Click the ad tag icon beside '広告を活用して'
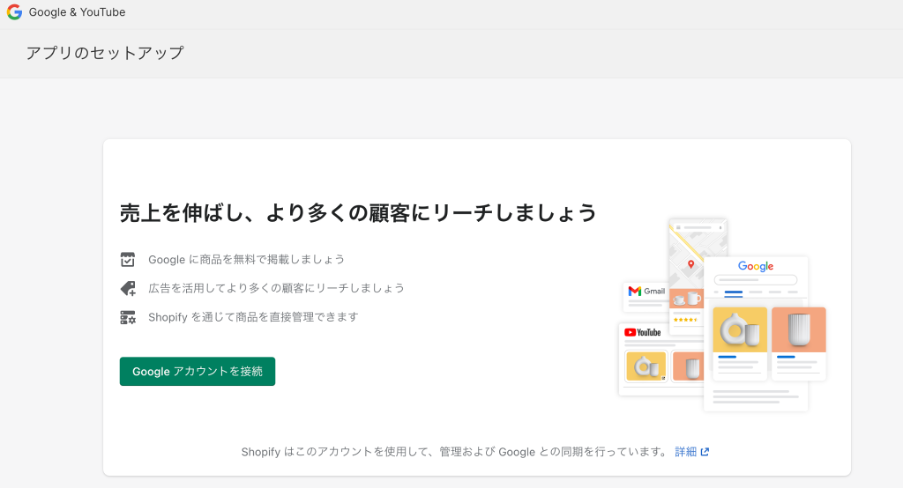Screen dimensions: 904x488 point(127,288)
